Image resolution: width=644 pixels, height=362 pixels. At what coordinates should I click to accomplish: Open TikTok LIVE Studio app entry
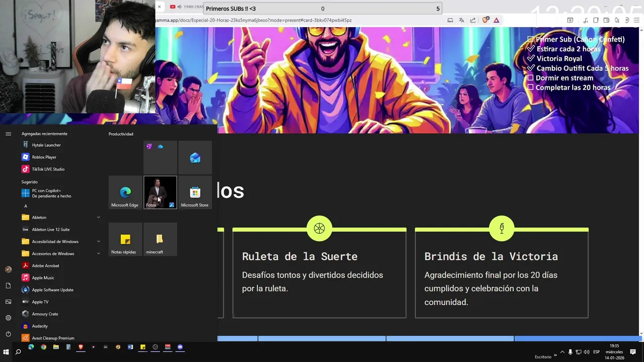pos(60,169)
